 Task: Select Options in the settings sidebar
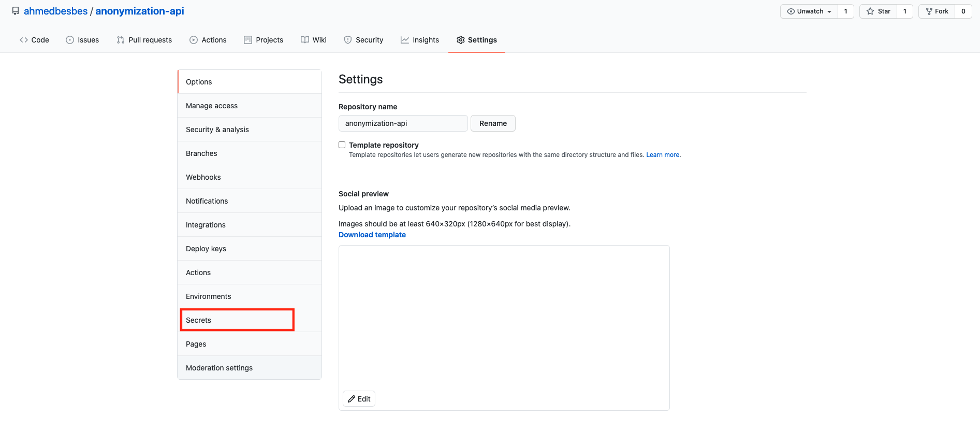coord(250,82)
